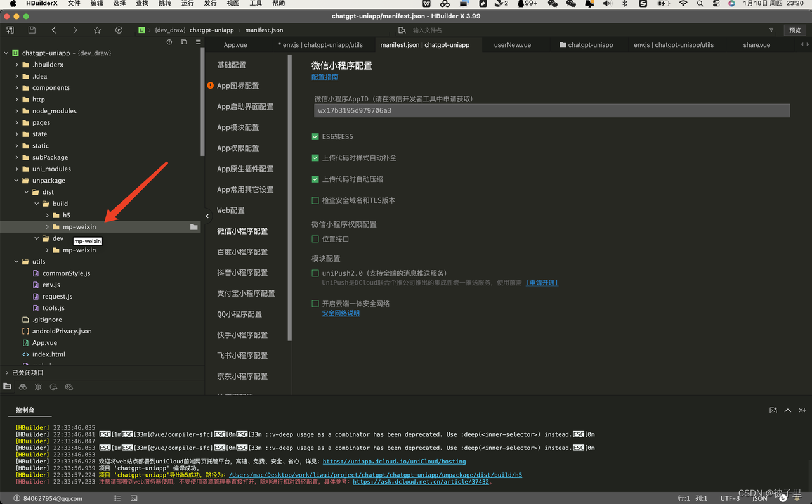Viewport: 812px width, 504px height.
Task: Click the file search icon beside filename input
Action: coord(402,30)
